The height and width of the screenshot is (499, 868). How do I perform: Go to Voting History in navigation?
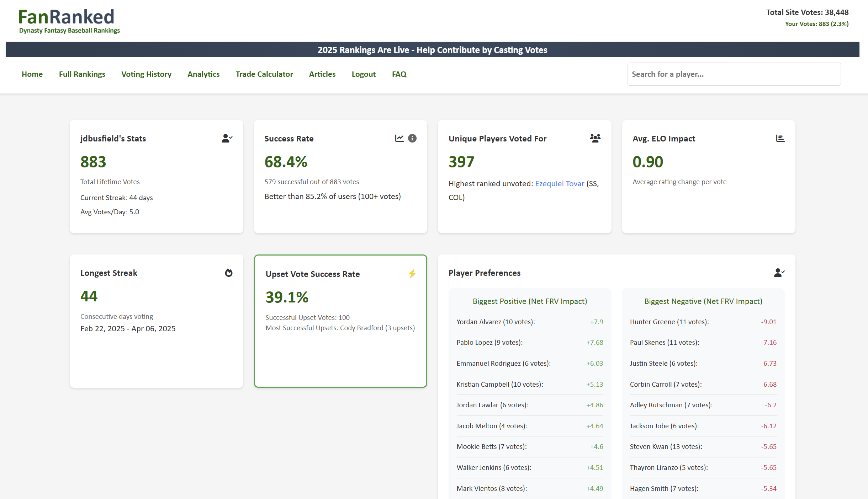click(146, 74)
